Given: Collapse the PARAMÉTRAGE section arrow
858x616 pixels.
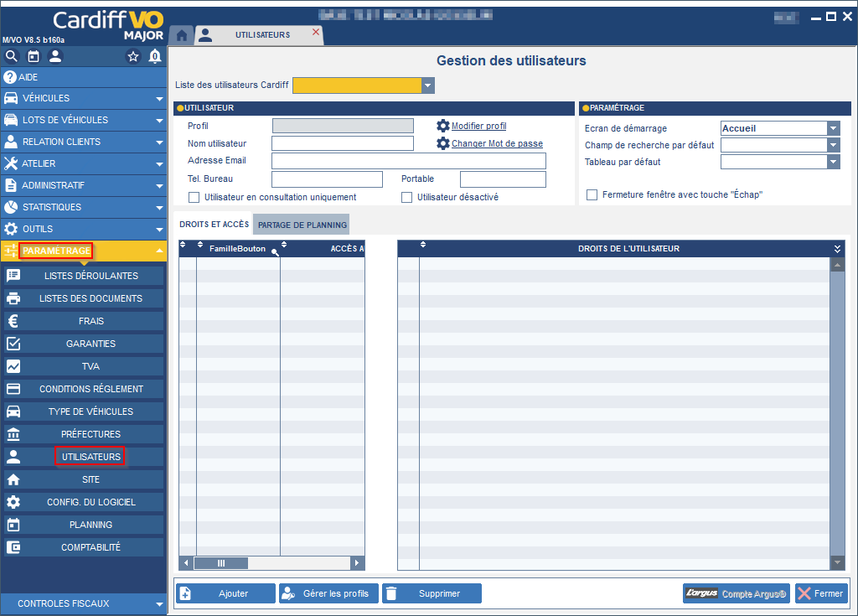Looking at the screenshot, I should click(x=159, y=251).
